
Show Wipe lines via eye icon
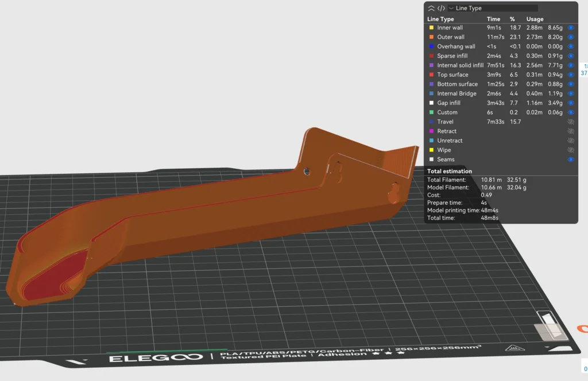pos(571,150)
